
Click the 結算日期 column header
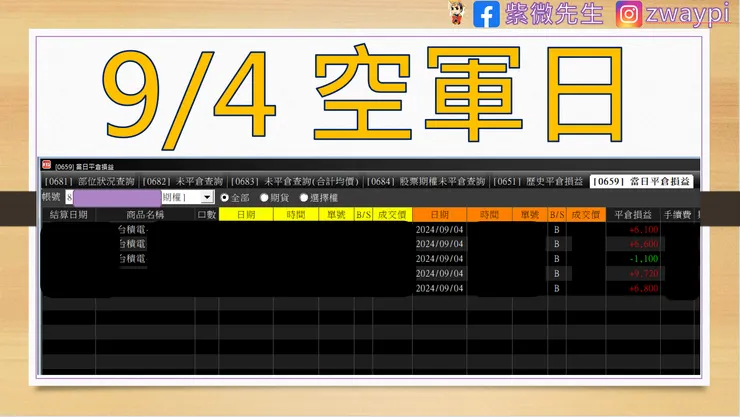(x=69, y=215)
